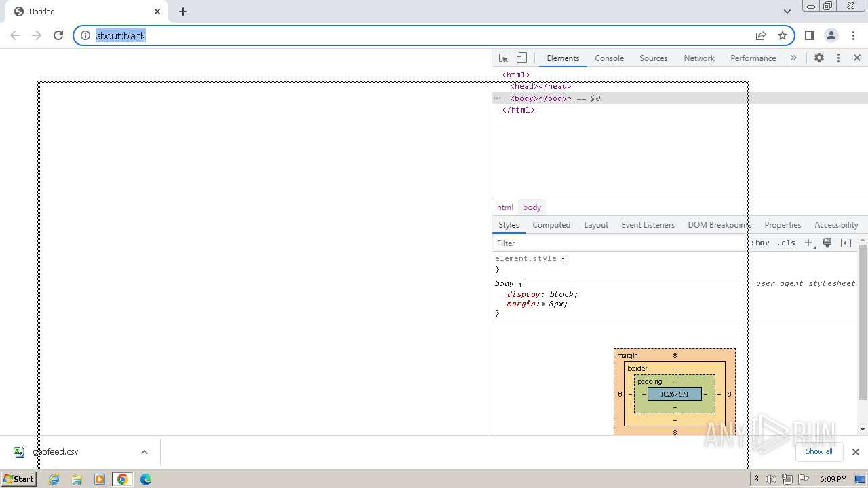Share this page icon
The width and height of the screenshot is (868, 488).
click(761, 35)
